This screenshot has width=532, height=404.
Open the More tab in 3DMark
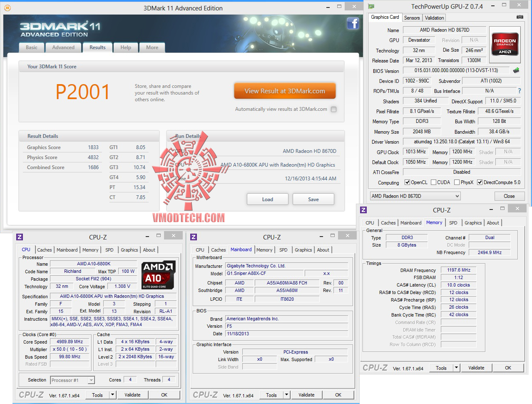152,47
